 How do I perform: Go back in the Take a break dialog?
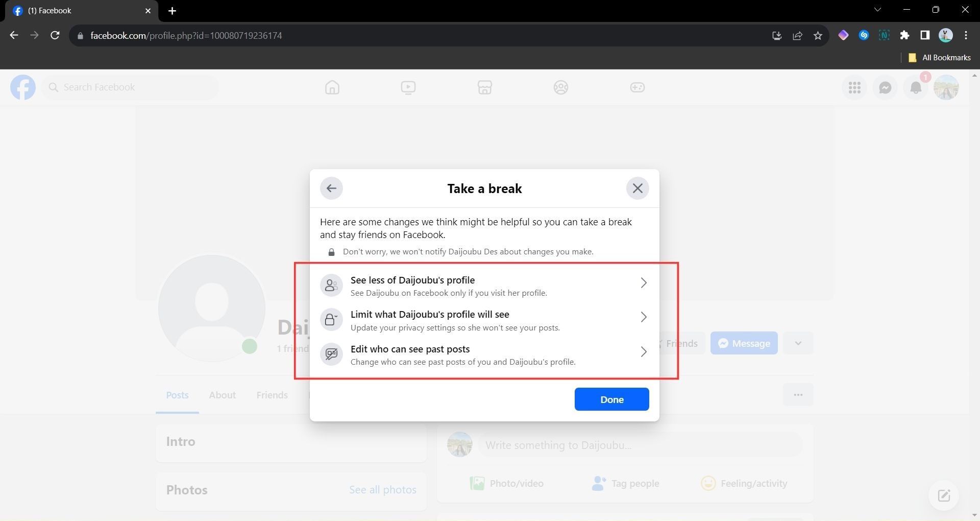[x=331, y=188]
